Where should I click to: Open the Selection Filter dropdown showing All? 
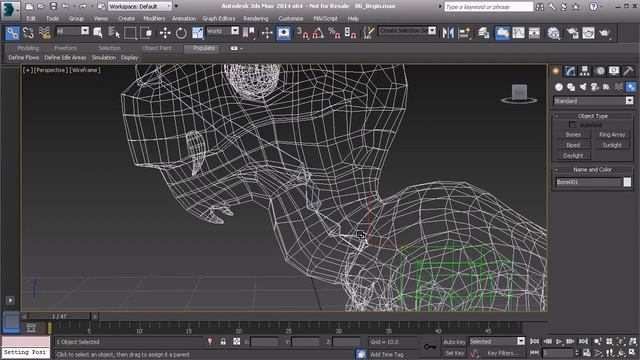72,31
